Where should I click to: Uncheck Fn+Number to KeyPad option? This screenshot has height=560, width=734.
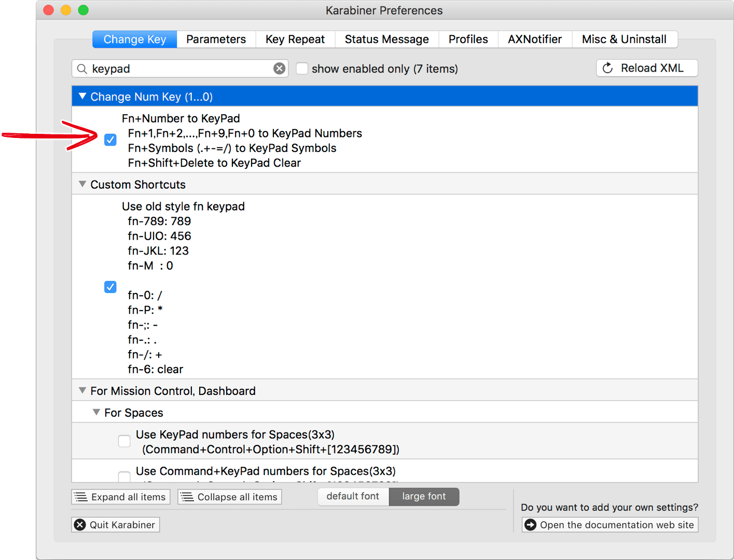[110, 140]
